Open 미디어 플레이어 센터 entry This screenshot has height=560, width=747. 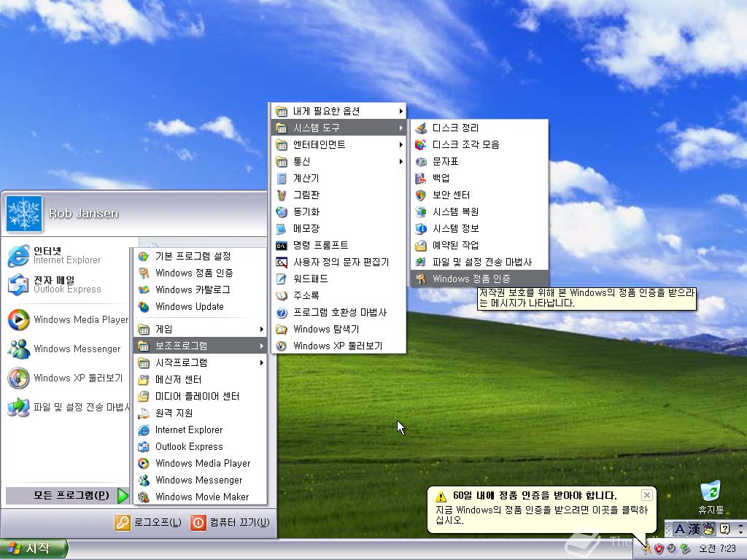click(x=200, y=396)
